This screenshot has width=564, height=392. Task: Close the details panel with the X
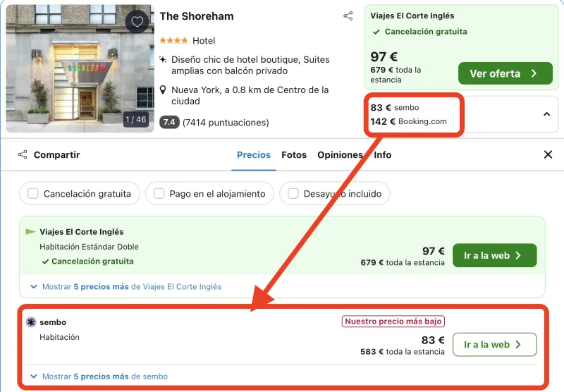pos(548,154)
